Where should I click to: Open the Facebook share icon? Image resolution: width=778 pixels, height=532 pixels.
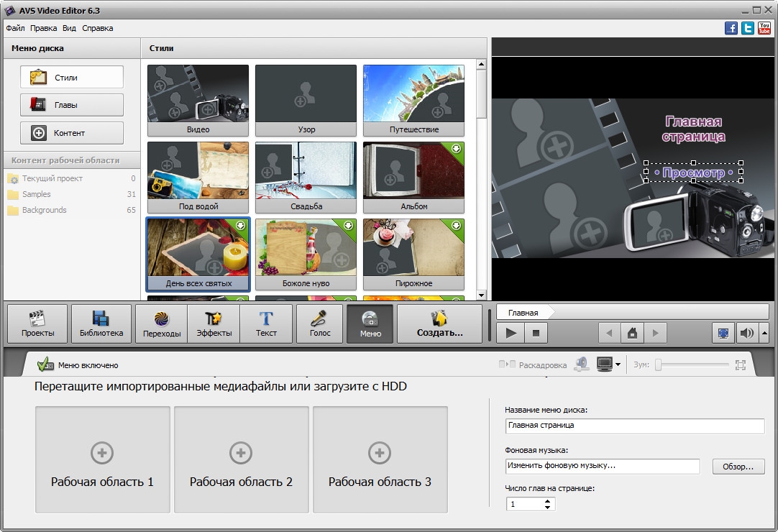pyautogui.click(x=731, y=28)
